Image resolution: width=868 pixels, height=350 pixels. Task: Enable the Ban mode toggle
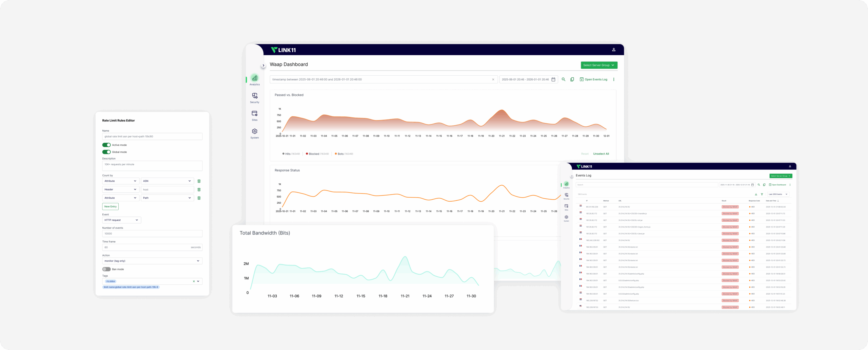[x=106, y=269]
